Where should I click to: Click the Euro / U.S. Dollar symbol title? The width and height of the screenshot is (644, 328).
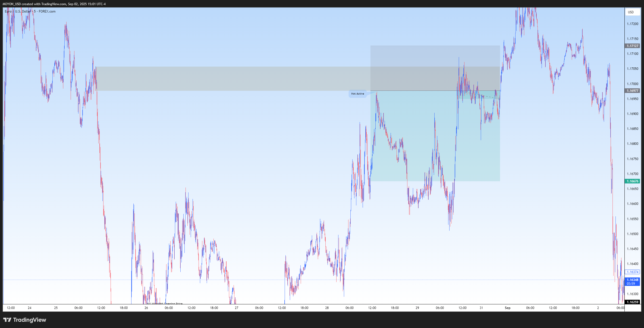click(x=18, y=11)
